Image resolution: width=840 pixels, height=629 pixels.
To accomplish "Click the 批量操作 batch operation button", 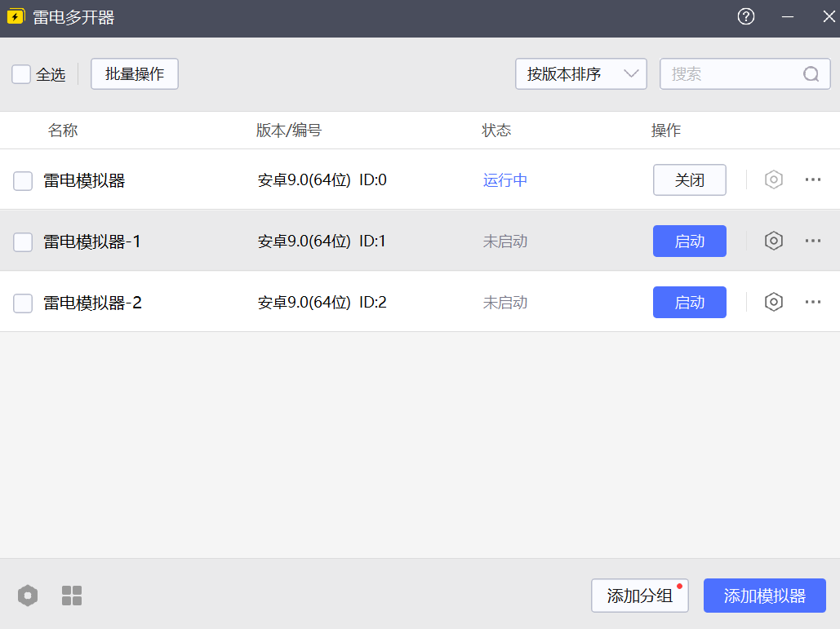I will (x=135, y=74).
